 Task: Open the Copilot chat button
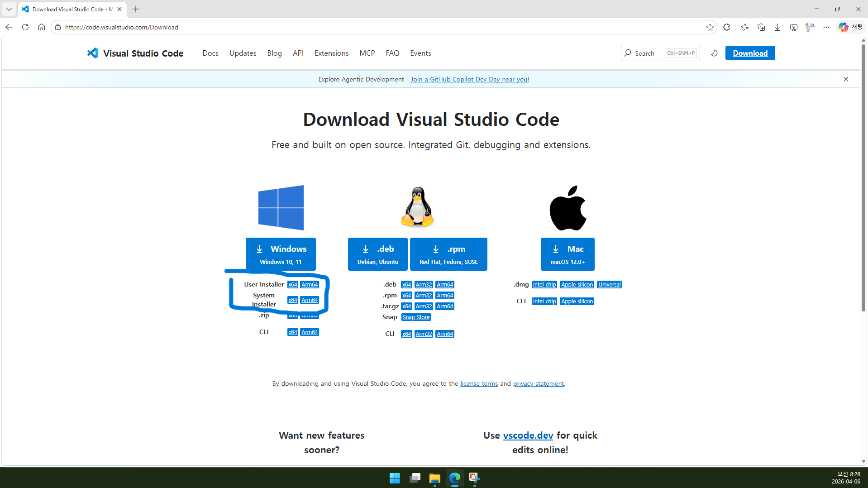pos(850,27)
